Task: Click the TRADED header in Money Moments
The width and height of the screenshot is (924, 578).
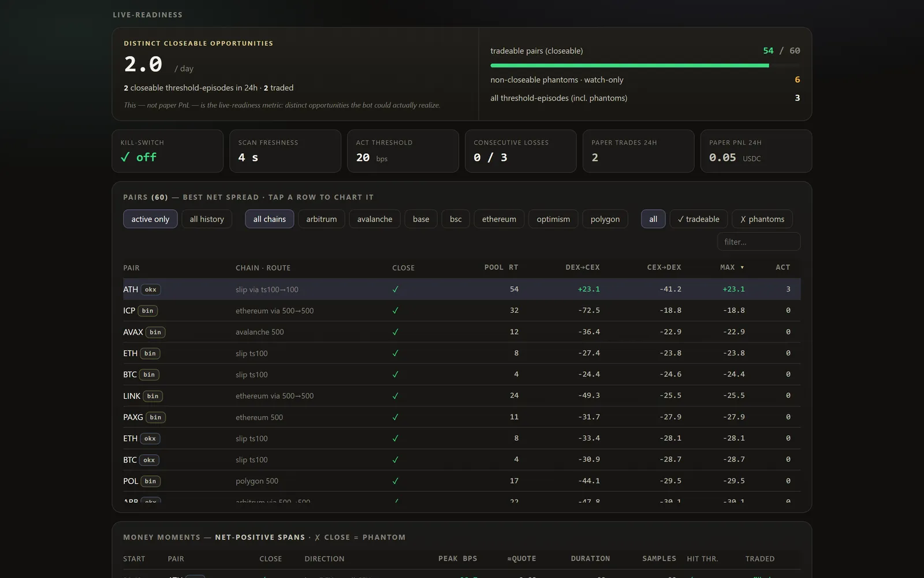Action: tap(760, 558)
